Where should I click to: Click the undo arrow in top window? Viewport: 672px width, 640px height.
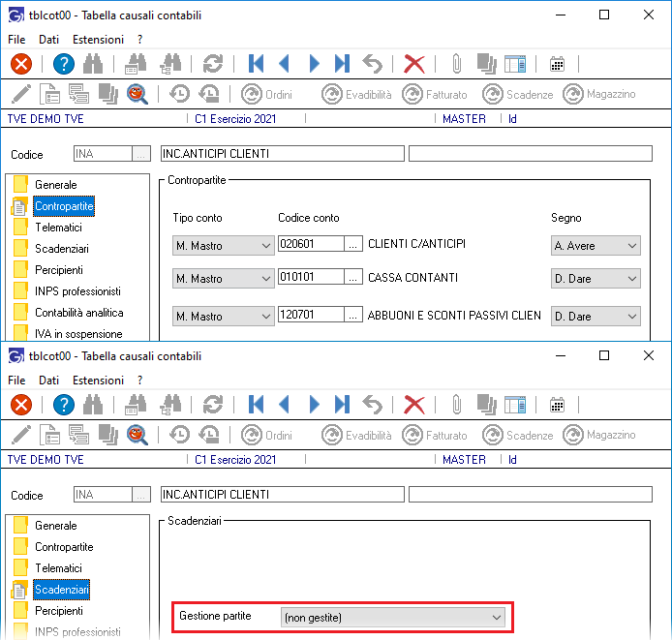372,64
